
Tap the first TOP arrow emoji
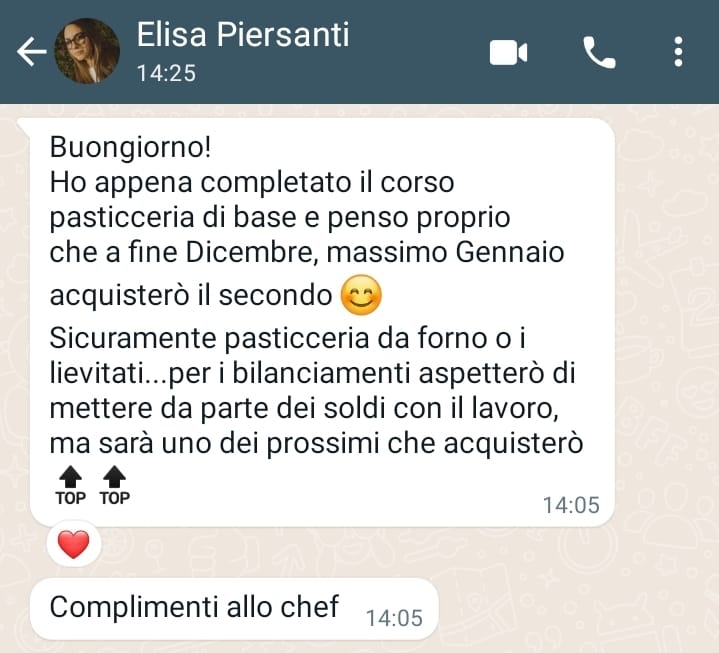(x=71, y=486)
